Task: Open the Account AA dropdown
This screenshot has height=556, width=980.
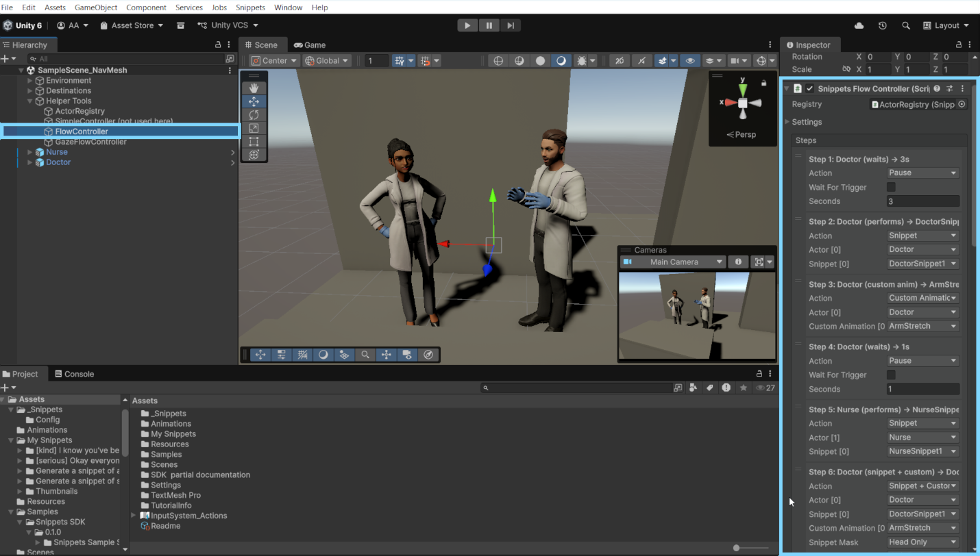Action: pos(73,25)
